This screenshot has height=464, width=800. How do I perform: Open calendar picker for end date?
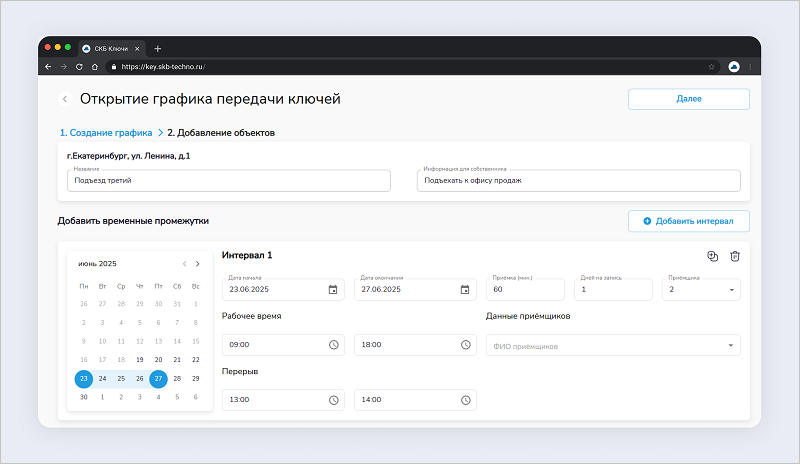pos(465,290)
